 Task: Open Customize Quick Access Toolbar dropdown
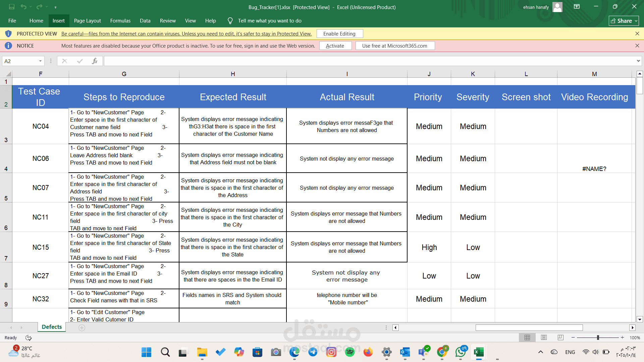[x=55, y=7]
